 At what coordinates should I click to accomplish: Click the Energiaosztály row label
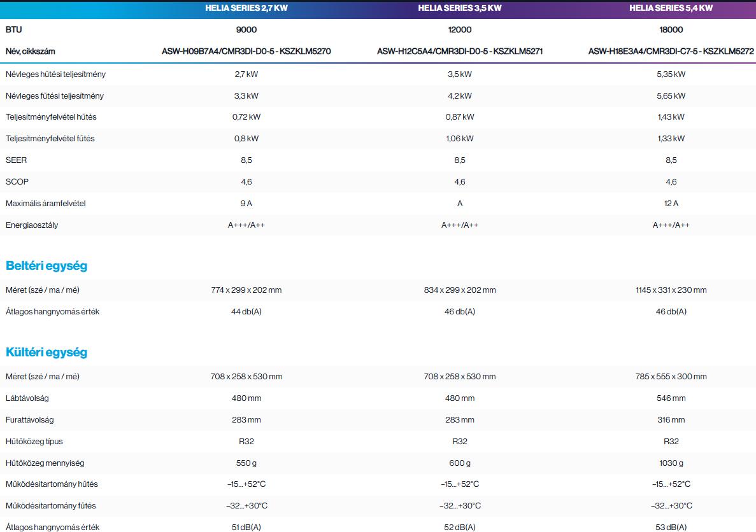pos(32,225)
